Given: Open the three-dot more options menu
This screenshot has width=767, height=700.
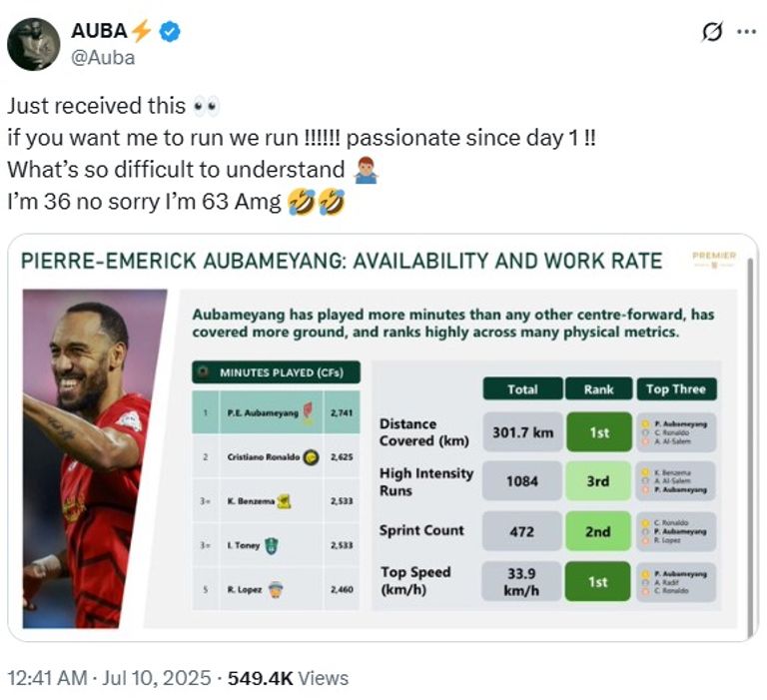Looking at the screenshot, I should [746, 32].
